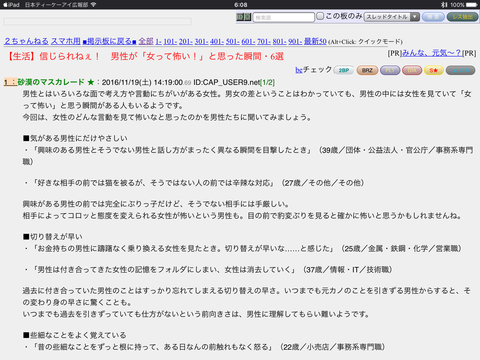
Task: Click heading ■切り替えが早い
Action: pos(53,237)
